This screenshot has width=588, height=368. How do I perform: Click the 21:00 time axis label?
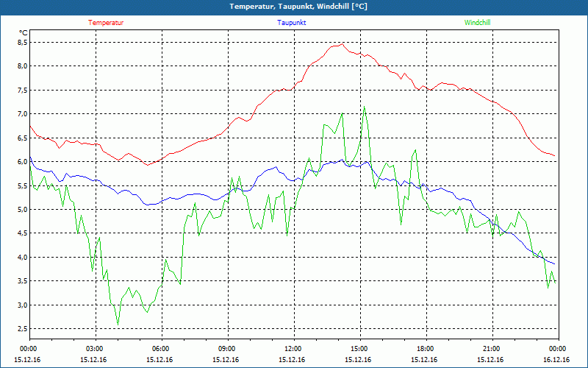[x=492, y=348]
